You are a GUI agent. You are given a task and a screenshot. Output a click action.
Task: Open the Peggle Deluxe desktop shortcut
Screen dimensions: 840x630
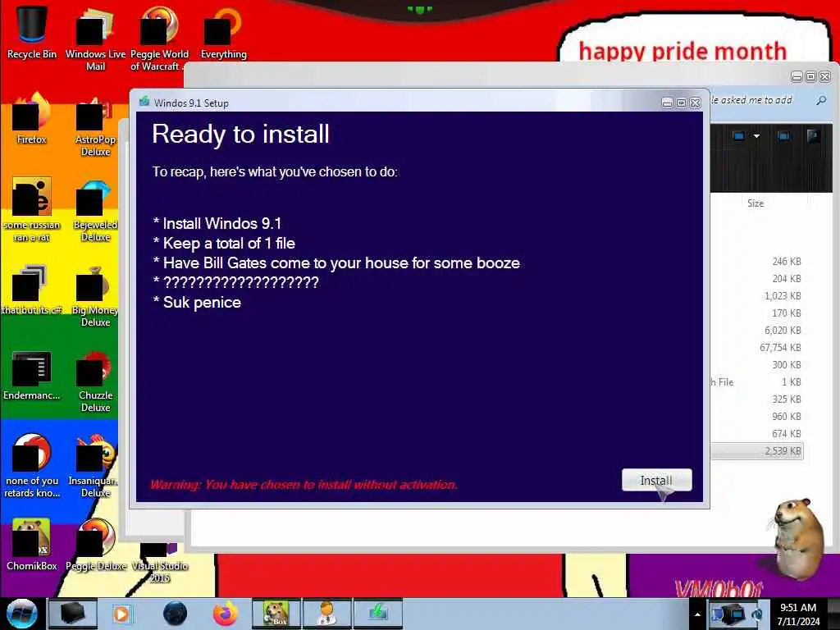click(x=95, y=545)
